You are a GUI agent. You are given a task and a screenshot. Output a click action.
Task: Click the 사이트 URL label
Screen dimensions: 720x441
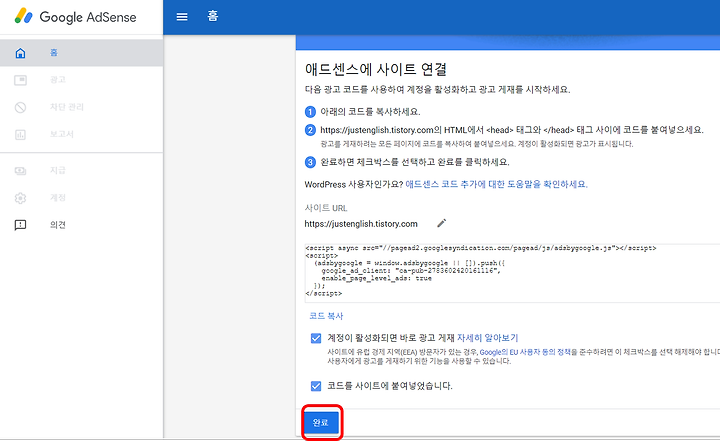[326, 208]
